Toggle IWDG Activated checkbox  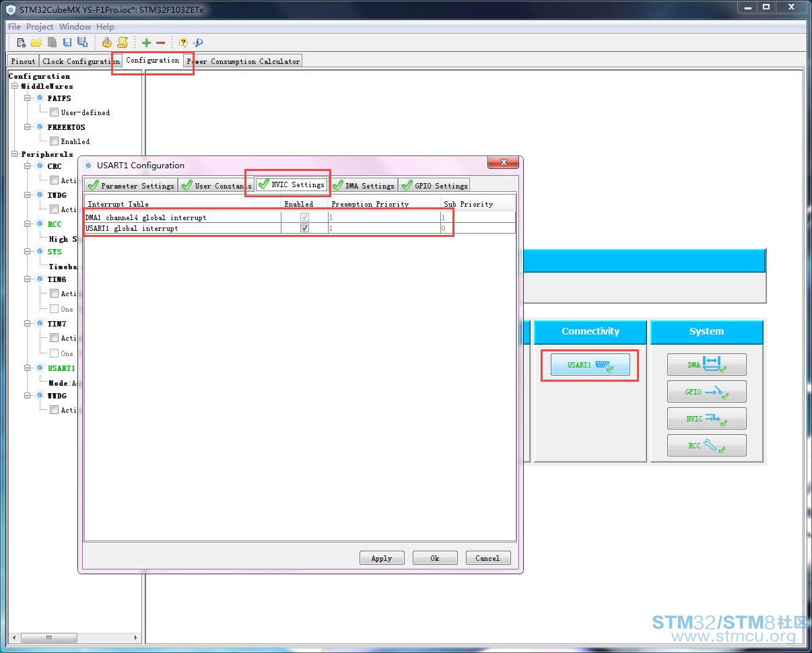(55, 209)
